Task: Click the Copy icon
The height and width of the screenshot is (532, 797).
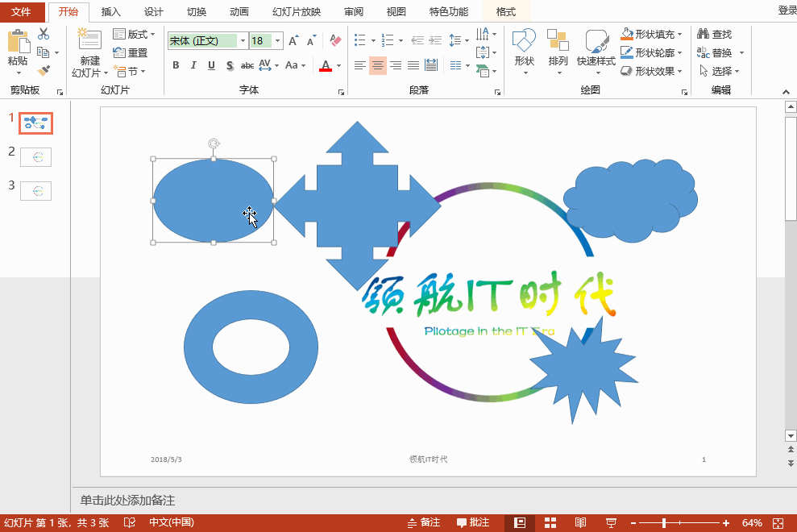Action: pyautogui.click(x=44, y=52)
